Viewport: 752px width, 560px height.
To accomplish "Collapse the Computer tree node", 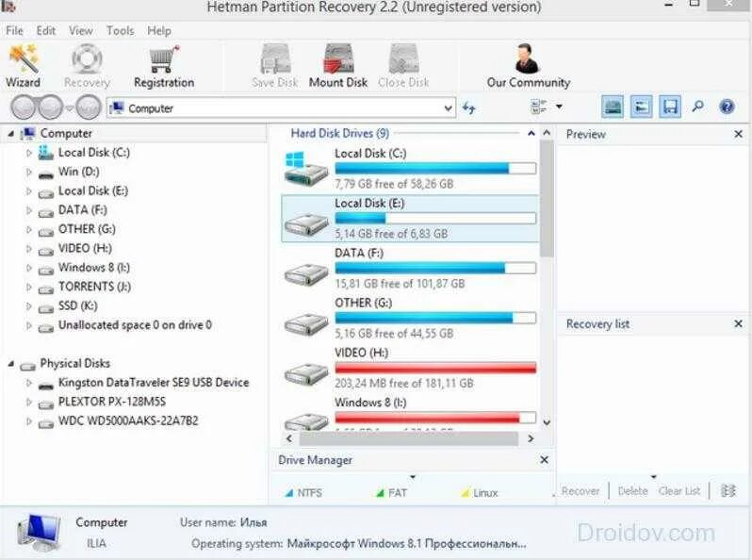I will pos(10,134).
